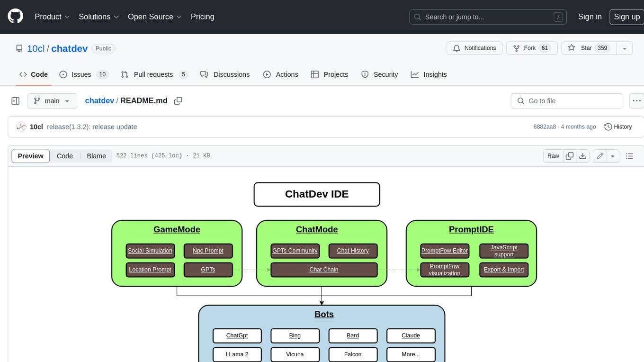Screen dimensions: 644x362
Task: Open the collapse file tree side panel icon
Action: [15, 101]
